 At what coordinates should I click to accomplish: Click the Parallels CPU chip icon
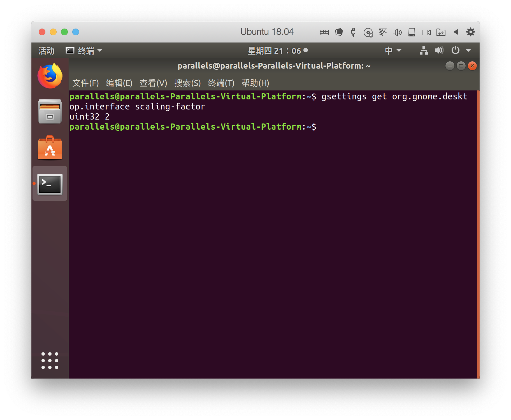click(x=339, y=32)
